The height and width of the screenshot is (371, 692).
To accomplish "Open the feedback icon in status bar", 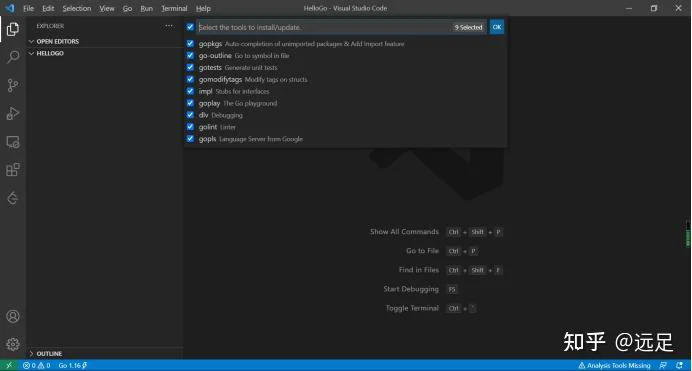I will click(x=663, y=365).
